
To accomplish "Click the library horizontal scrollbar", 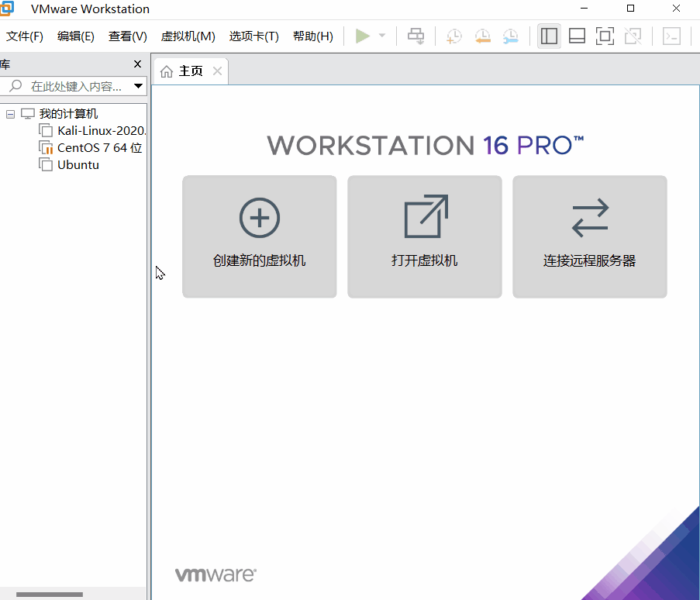I will pyautogui.click(x=50, y=595).
